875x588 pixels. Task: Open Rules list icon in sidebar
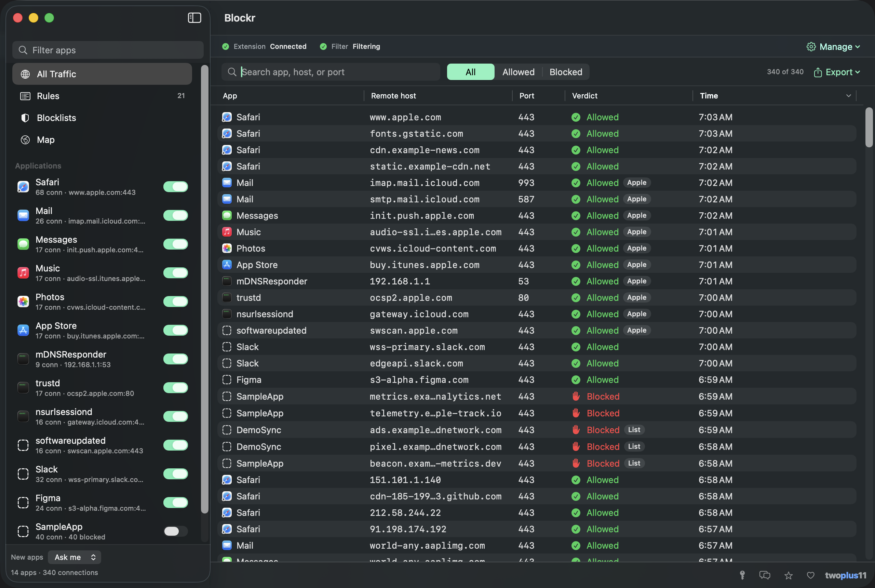[x=25, y=96]
